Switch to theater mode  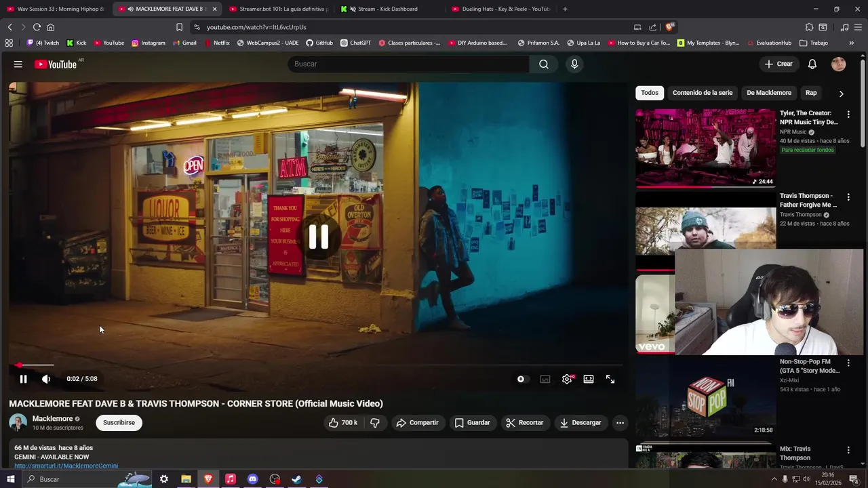point(589,379)
